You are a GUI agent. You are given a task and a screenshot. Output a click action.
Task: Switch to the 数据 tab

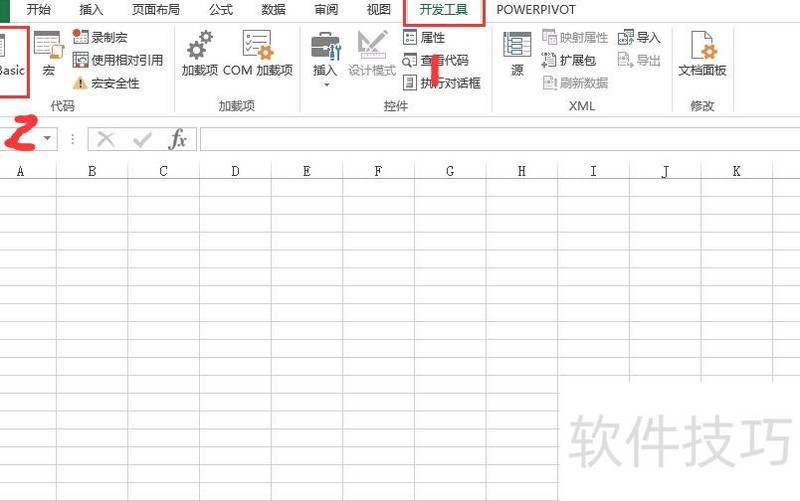click(273, 10)
